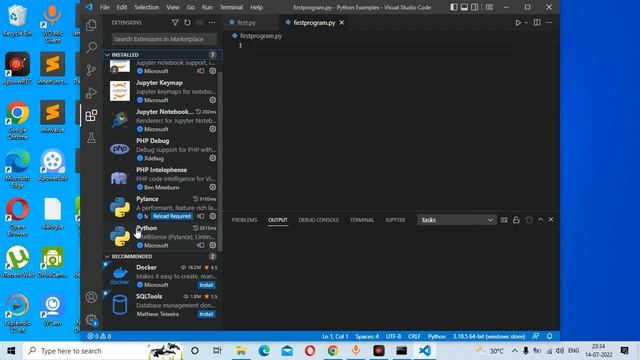Viewport: 640px width, 360px height.
Task: Click the errors and warnings status indicator
Action: point(99,336)
